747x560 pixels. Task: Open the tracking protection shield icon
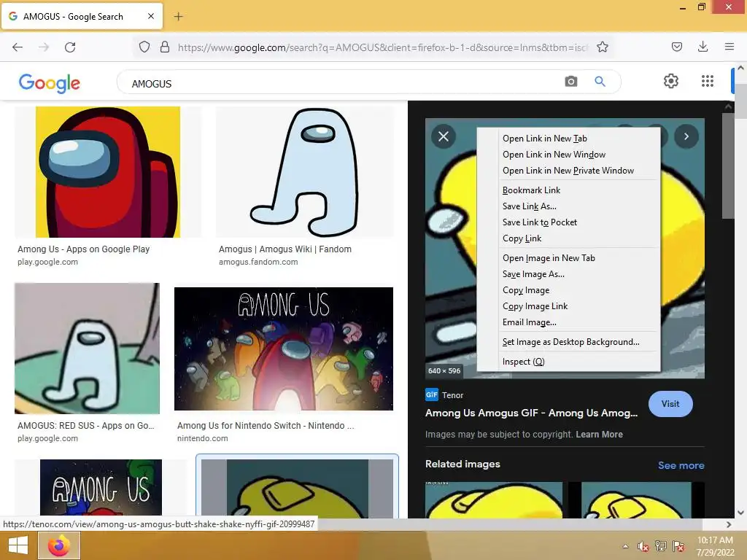144,47
